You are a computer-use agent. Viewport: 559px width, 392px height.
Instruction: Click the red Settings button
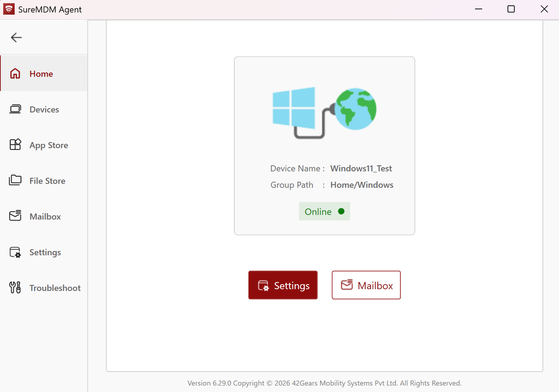pos(283,285)
